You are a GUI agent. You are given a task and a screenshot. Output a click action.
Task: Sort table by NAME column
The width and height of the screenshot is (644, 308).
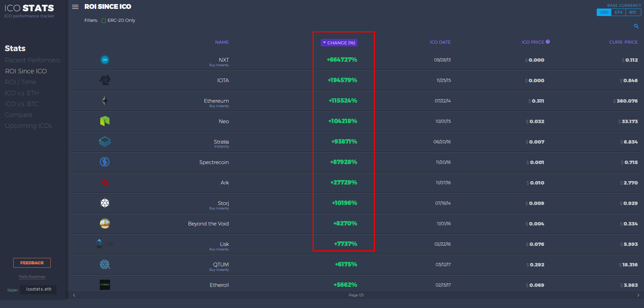point(222,42)
